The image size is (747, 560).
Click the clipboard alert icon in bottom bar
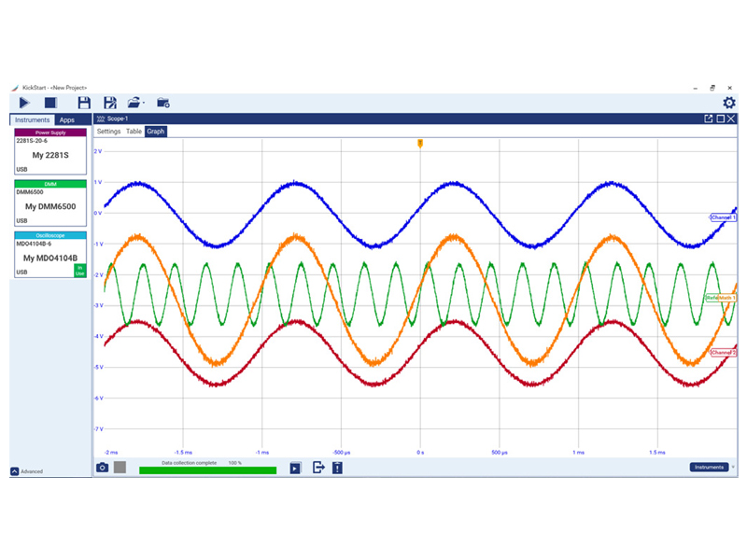point(337,467)
